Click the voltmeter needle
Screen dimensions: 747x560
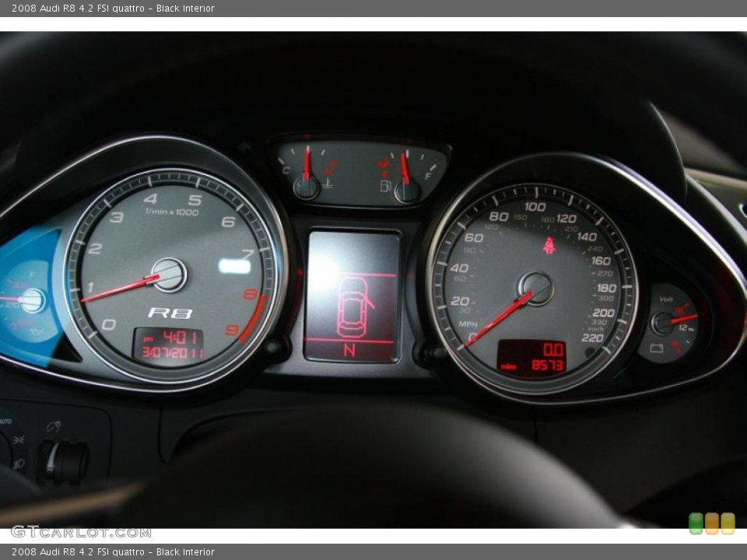684,319
